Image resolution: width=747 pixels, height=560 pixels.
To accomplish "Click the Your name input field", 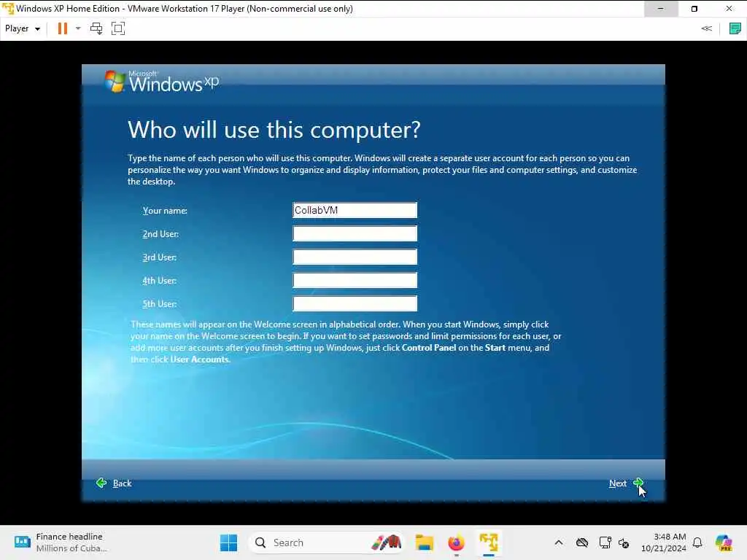I will tap(355, 210).
